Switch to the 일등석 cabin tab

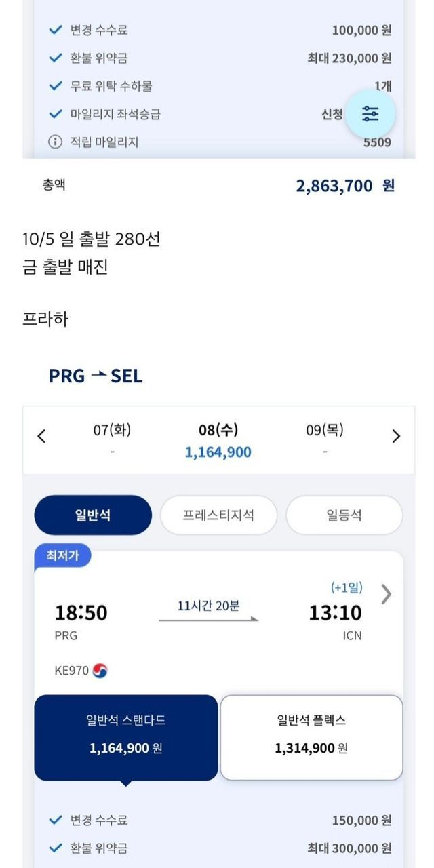tap(344, 515)
